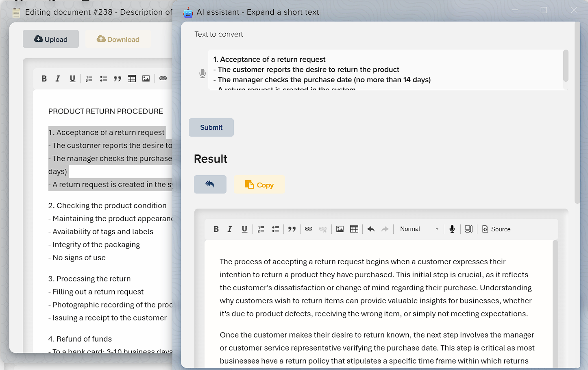Click the redo arrow in Result editor
The image size is (588, 370).
385,229
